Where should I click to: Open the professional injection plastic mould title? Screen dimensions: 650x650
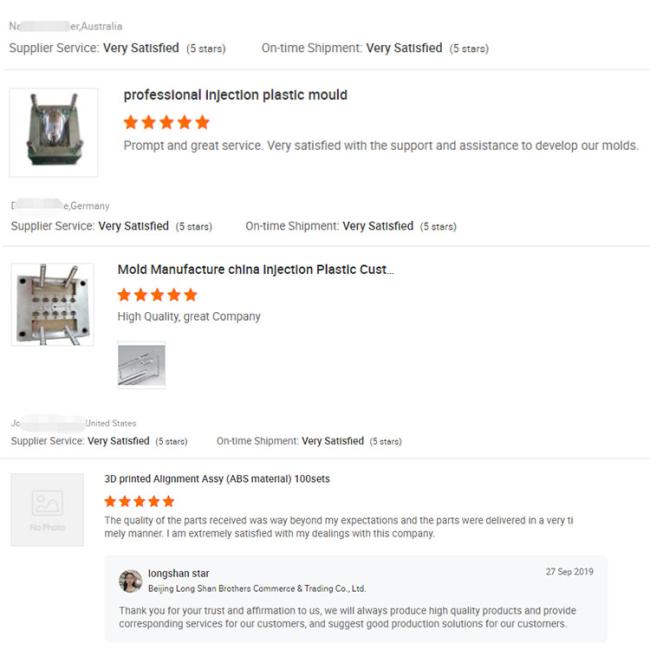[x=235, y=95]
